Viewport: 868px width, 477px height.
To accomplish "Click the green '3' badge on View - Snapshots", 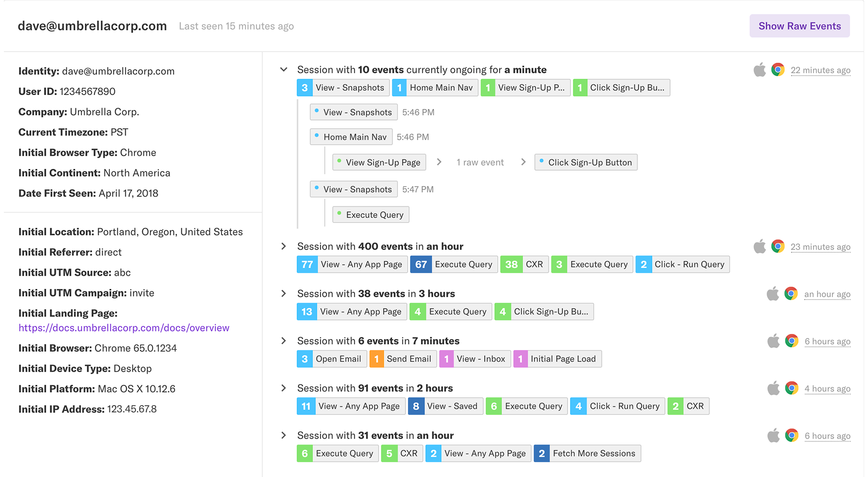I will pyautogui.click(x=304, y=87).
